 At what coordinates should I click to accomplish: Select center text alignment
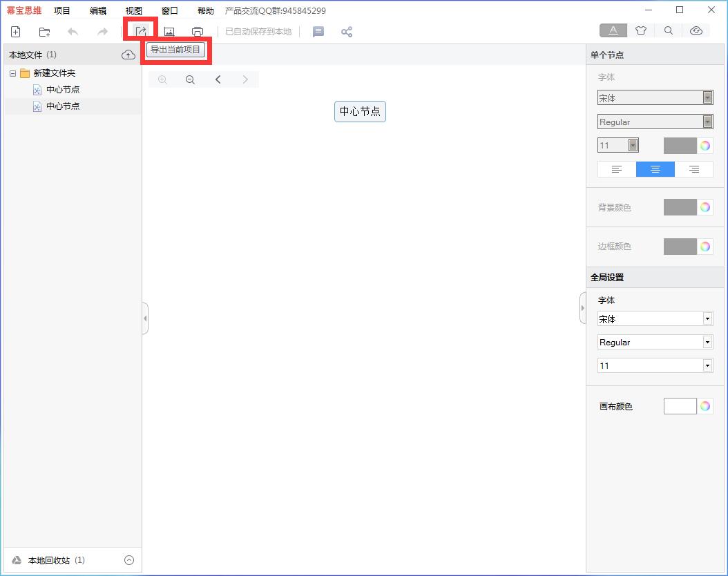click(655, 169)
